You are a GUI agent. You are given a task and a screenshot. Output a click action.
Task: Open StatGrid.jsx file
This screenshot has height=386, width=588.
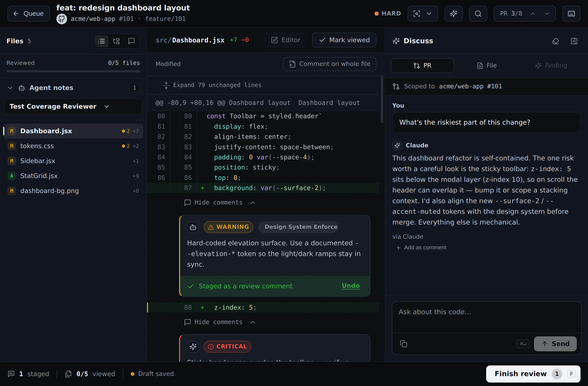[x=73, y=176]
